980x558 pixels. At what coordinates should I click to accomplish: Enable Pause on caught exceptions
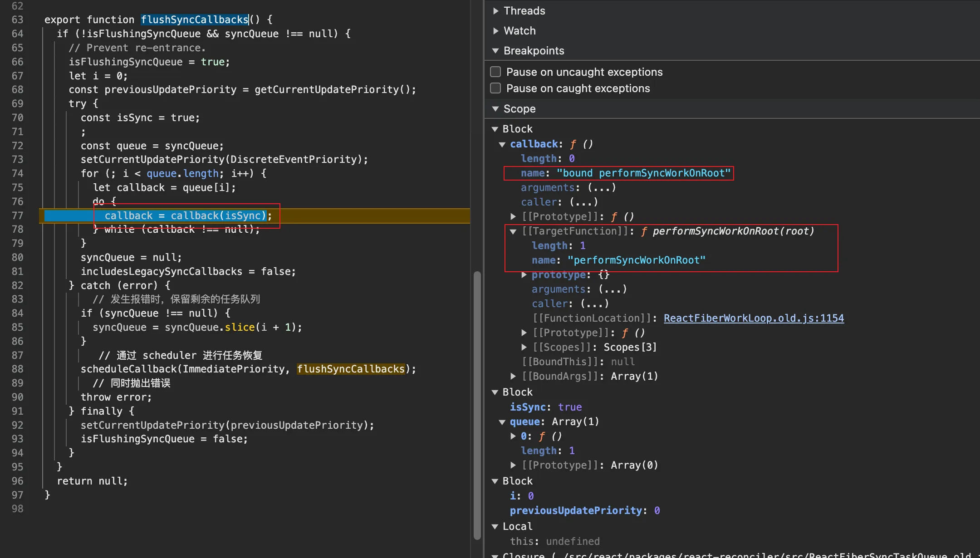[x=495, y=88]
